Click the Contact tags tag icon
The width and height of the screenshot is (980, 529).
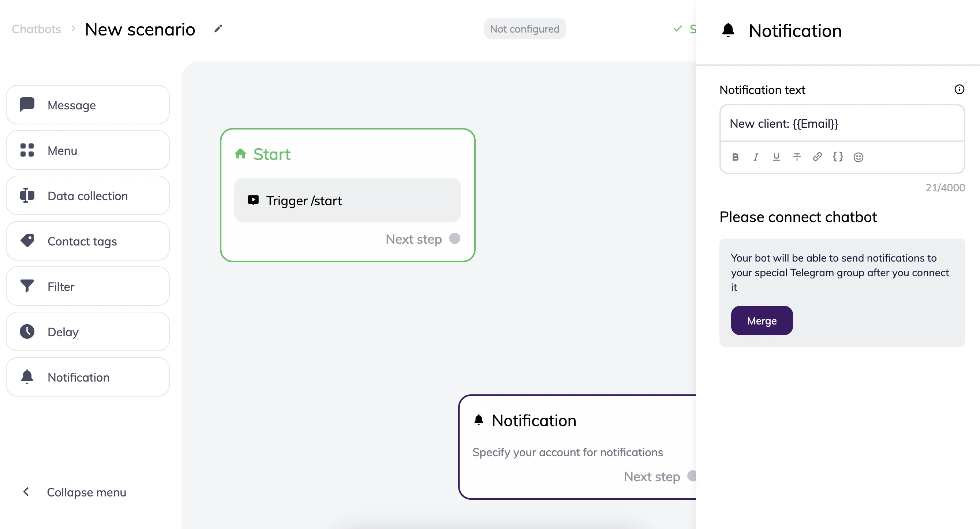tap(27, 241)
